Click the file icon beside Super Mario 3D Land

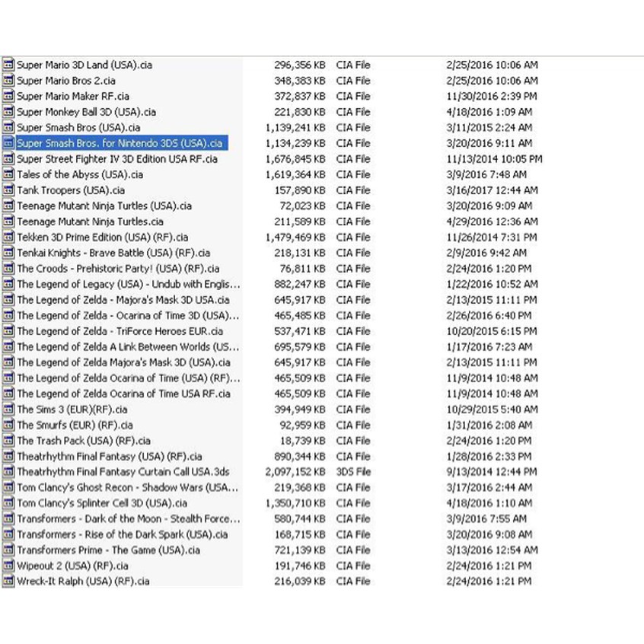[8, 65]
